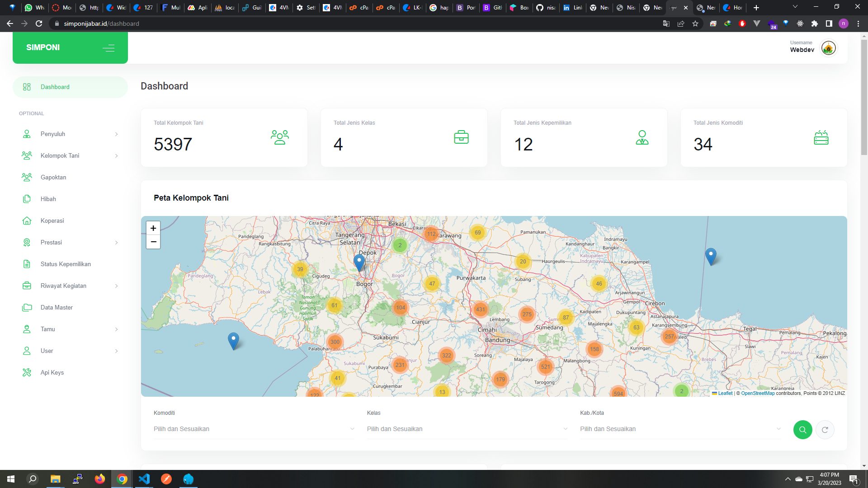Click Total Jenis Komoditi crate icon
The height and width of the screenshot is (488, 868).
[821, 137]
